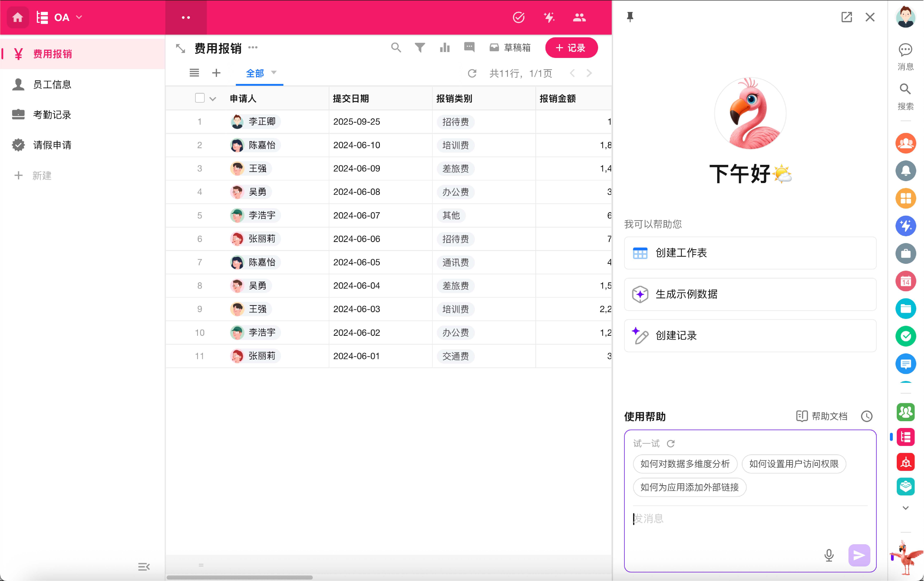
Task: Open the statistics bar chart icon
Action: [445, 48]
